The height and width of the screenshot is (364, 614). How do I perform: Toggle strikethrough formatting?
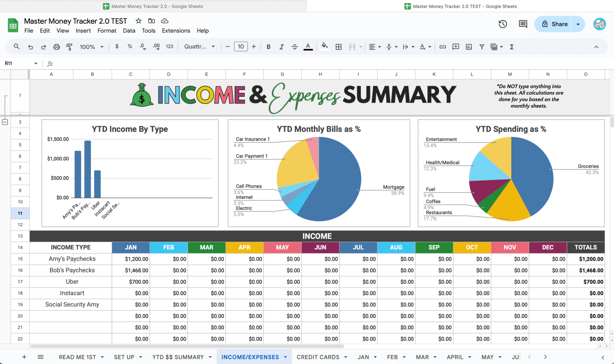295,47
